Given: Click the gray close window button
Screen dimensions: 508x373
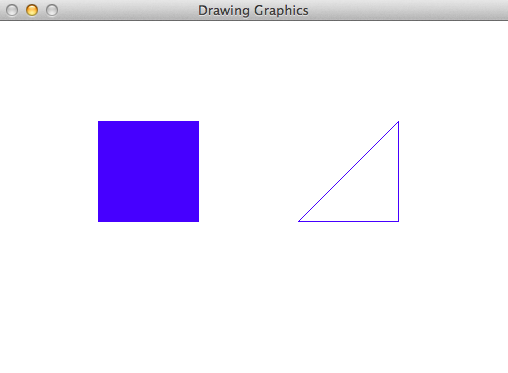Looking at the screenshot, I should click(12, 10).
